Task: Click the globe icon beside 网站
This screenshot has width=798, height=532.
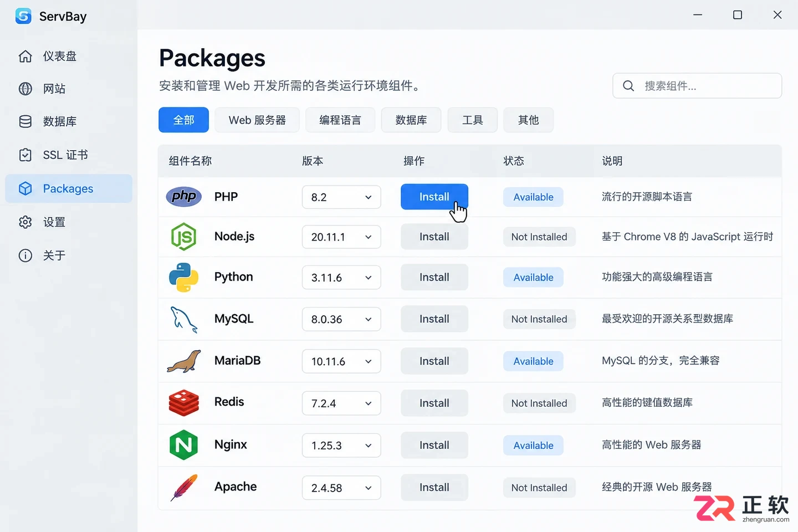Action: click(25, 89)
